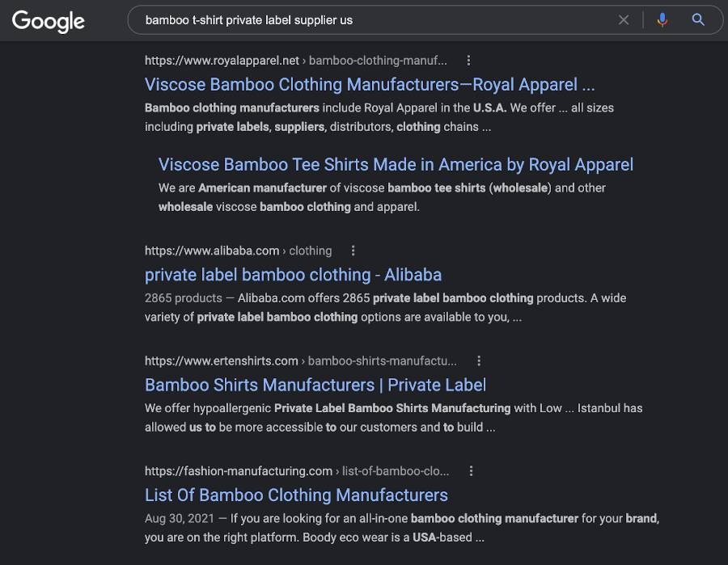
Task: Click the 'Aug 30, 2021' date text
Action: click(180, 518)
